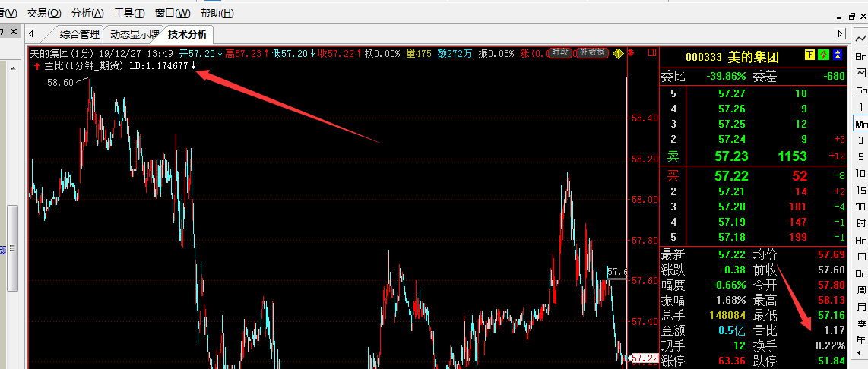Screen dimensions: 868x369
Task: Switch to 30-minute period in sidebar
Action: click(x=861, y=207)
